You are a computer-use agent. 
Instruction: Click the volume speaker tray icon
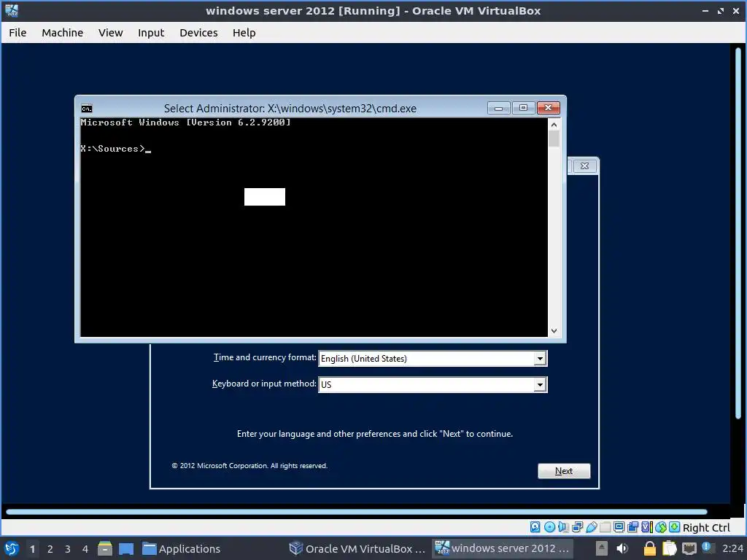[x=622, y=548]
